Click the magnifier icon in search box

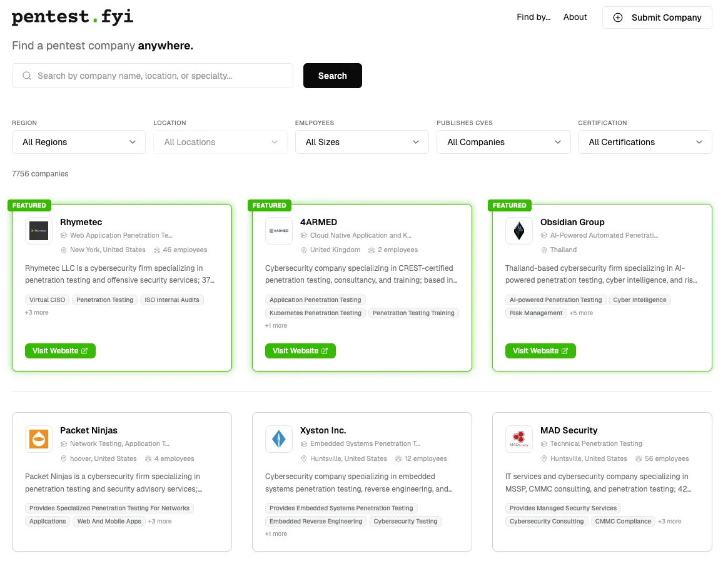point(27,76)
